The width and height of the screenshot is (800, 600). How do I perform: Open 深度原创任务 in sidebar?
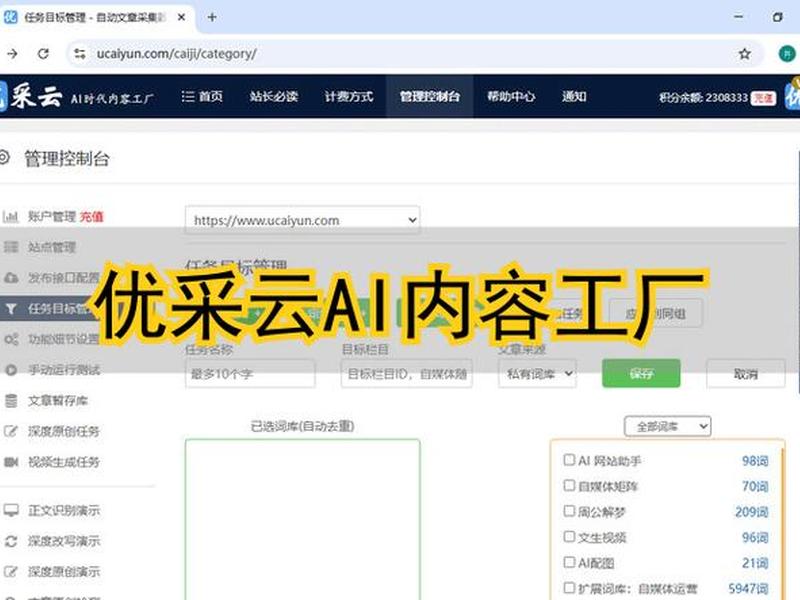(64, 432)
